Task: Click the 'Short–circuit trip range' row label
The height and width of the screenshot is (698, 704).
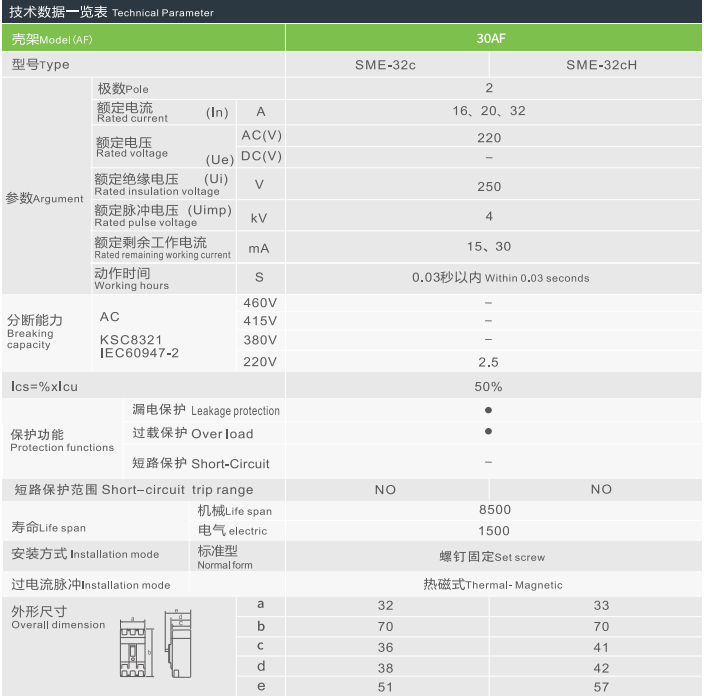Action: (133, 490)
